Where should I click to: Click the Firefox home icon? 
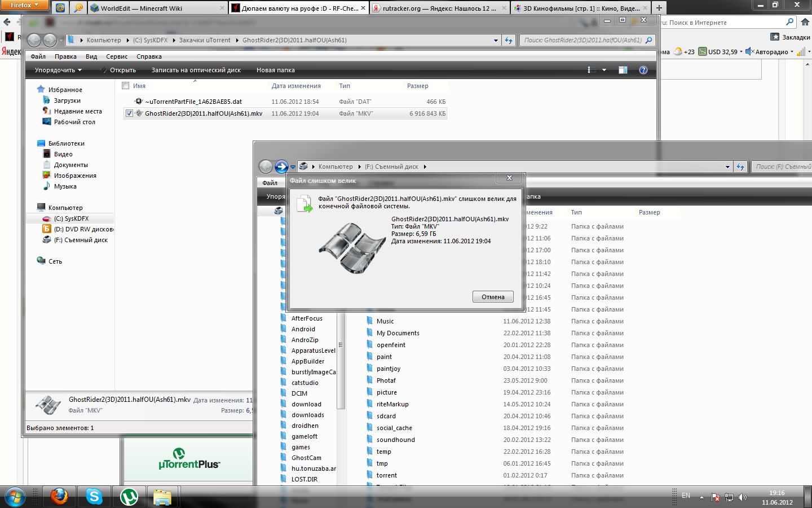coord(805,22)
